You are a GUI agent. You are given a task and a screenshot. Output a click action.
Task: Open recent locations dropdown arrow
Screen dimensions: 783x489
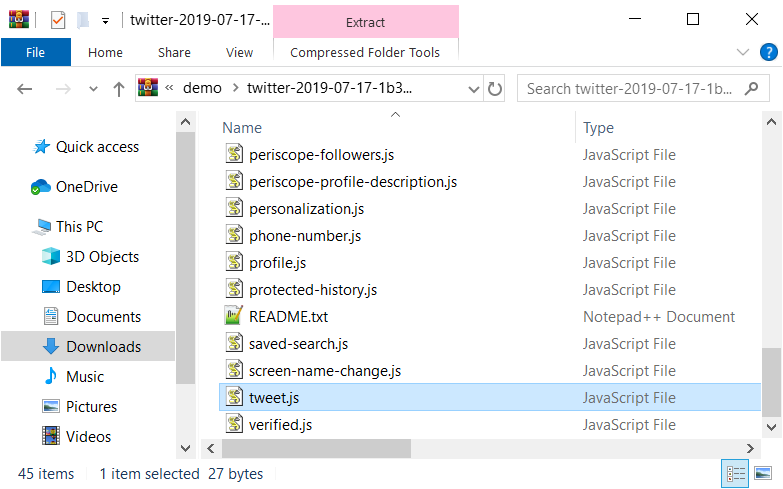click(x=93, y=89)
